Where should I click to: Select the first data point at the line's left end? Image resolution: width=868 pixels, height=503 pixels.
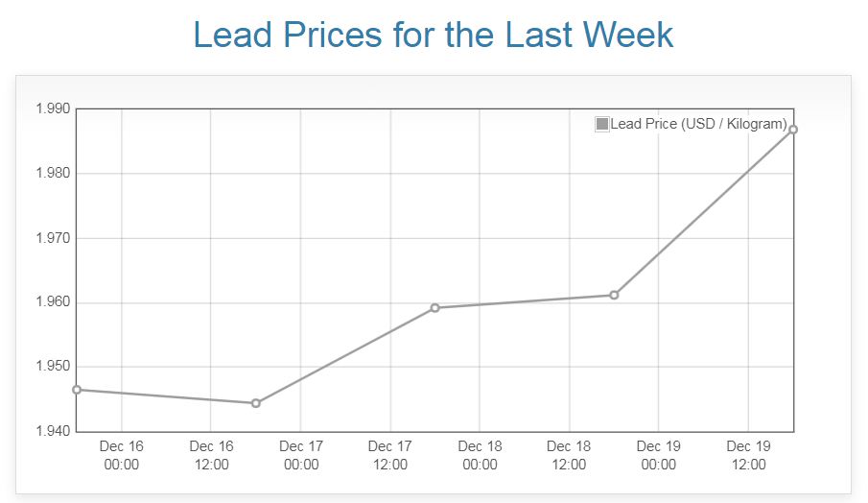click(x=77, y=390)
